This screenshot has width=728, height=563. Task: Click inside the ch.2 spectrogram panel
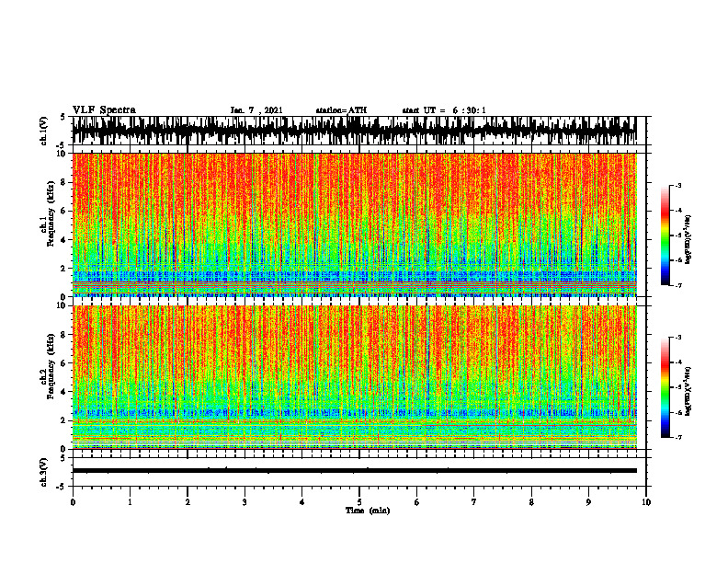point(354,377)
